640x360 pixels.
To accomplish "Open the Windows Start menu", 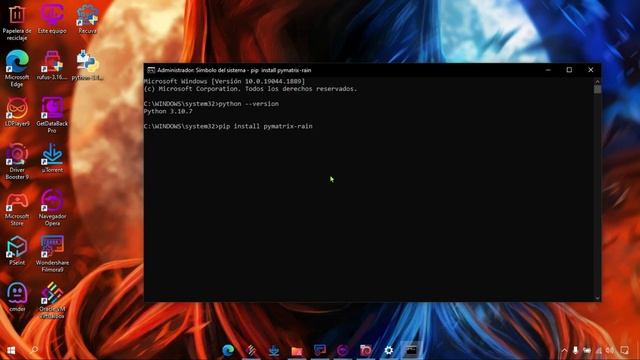I will pos(11,350).
